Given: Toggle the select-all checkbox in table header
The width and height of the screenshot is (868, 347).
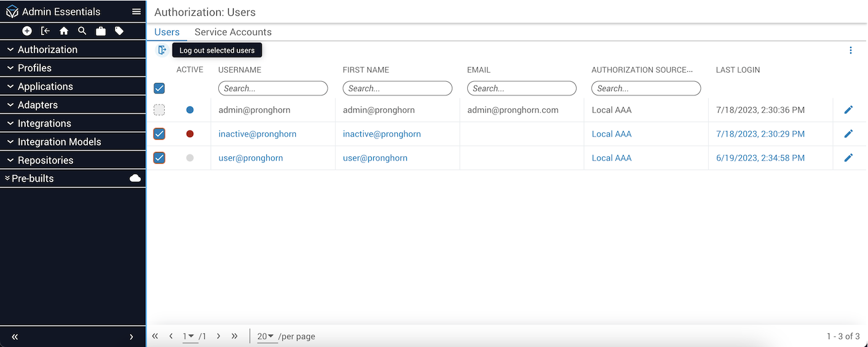Looking at the screenshot, I should [x=159, y=89].
